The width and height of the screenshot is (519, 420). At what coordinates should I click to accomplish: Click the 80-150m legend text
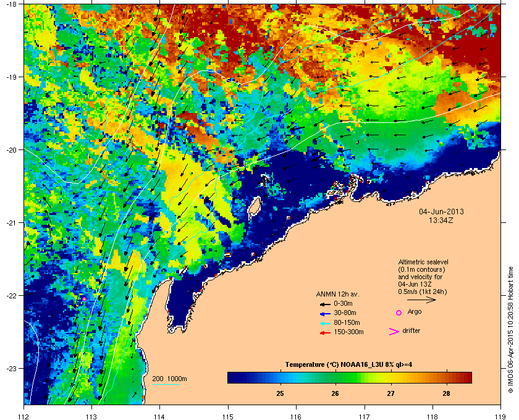(347, 322)
